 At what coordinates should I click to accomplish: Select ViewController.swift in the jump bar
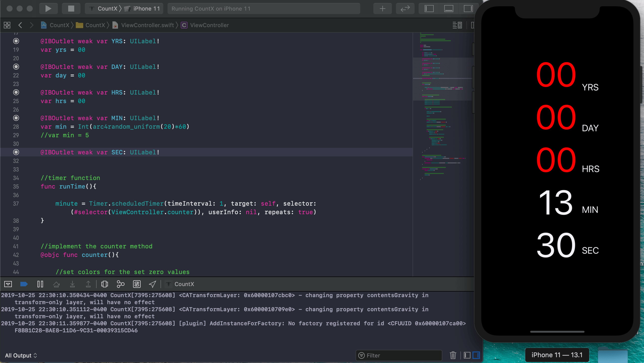click(x=147, y=25)
